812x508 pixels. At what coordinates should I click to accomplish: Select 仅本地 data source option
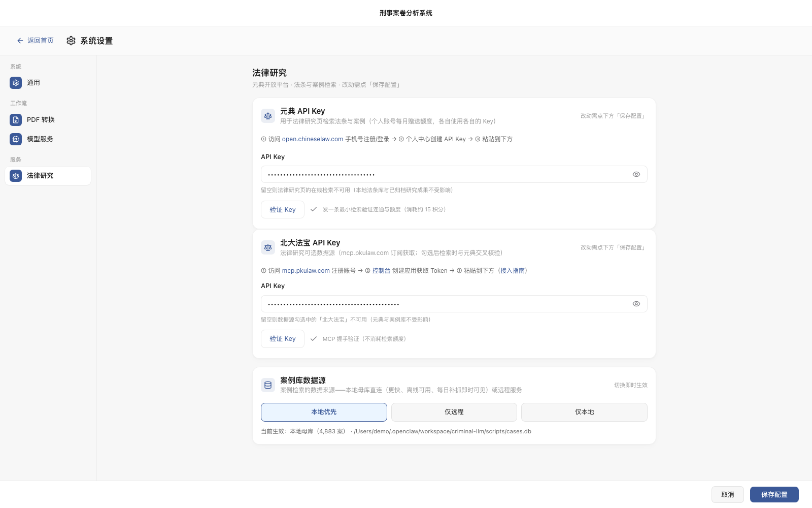click(584, 412)
